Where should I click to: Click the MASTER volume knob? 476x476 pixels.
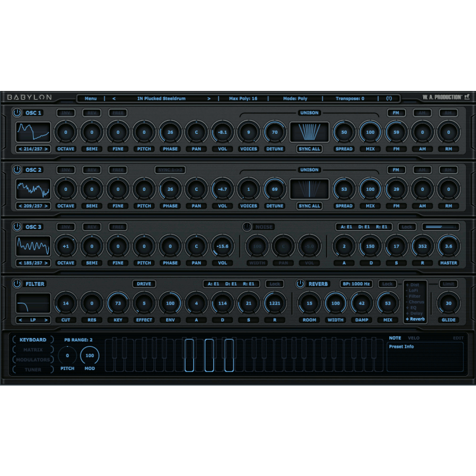pyautogui.click(x=448, y=246)
